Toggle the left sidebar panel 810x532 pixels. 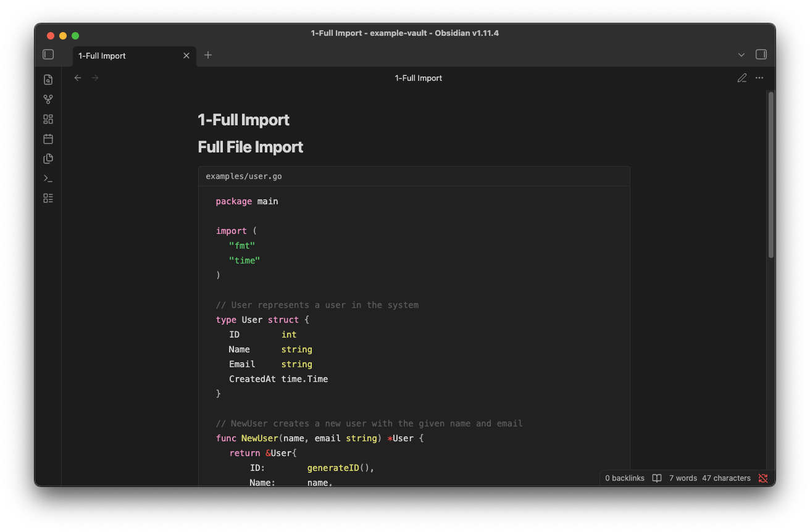(x=48, y=54)
